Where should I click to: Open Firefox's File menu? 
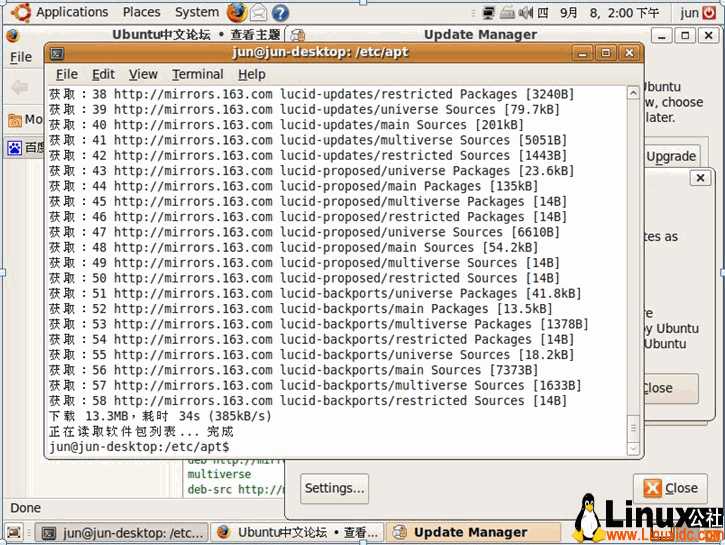coord(21,57)
